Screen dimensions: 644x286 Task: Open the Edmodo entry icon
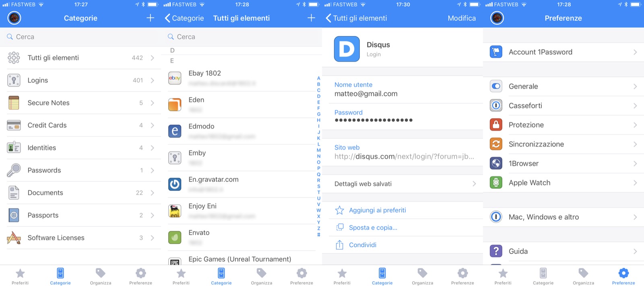pyautogui.click(x=175, y=131)
